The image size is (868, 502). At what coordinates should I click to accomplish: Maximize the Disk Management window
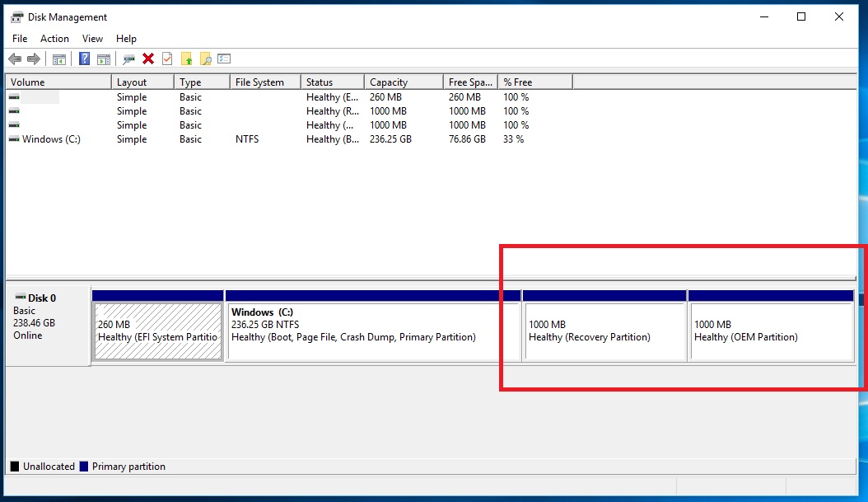(x=801, y=16)
